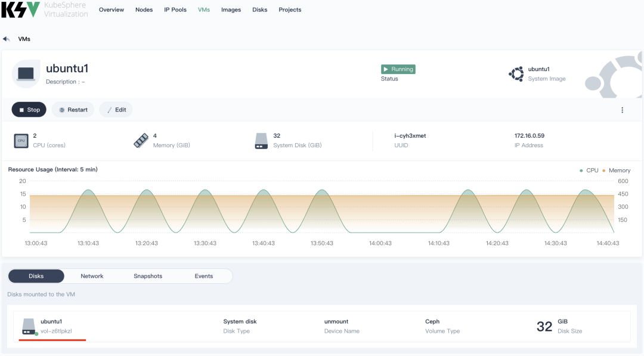Select the Disks tab
This screenshot has height=356, width=644.
36,276
